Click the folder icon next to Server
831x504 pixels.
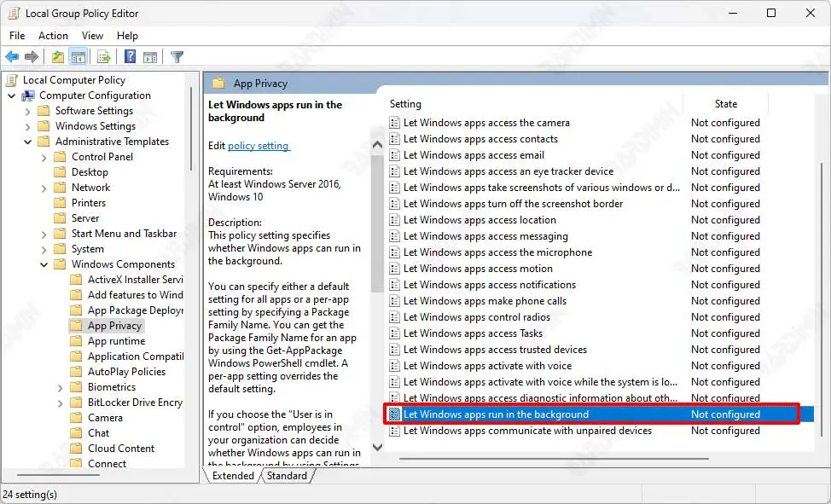tap(61, 218)
